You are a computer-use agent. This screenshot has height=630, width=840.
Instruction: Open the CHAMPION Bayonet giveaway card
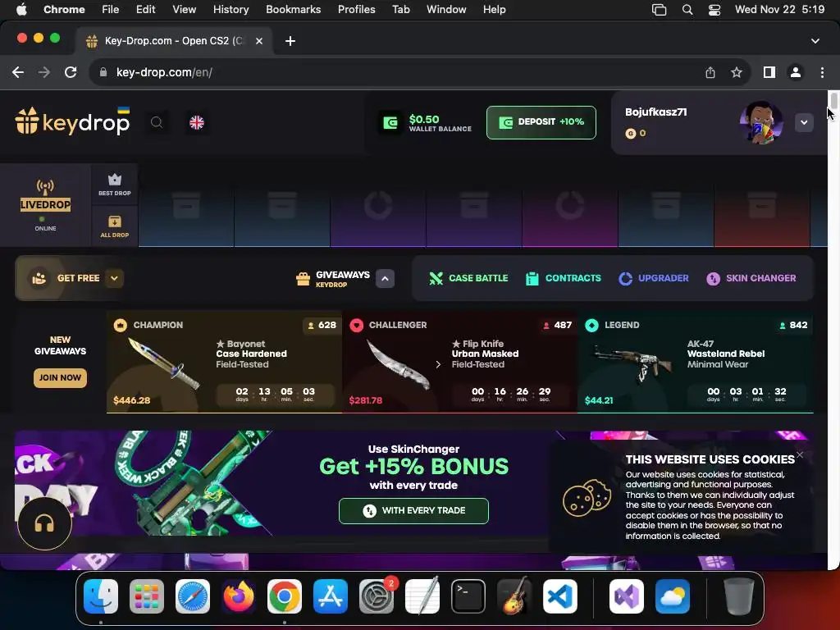pos(224,362)
